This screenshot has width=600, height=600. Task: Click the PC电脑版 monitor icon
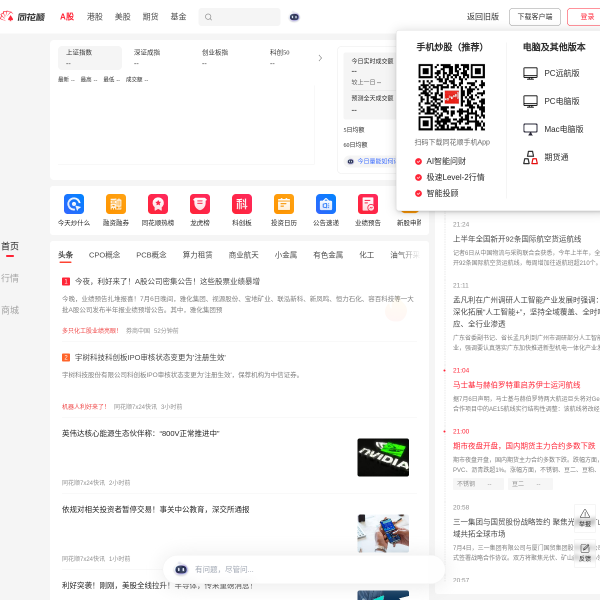click(530, 101)
